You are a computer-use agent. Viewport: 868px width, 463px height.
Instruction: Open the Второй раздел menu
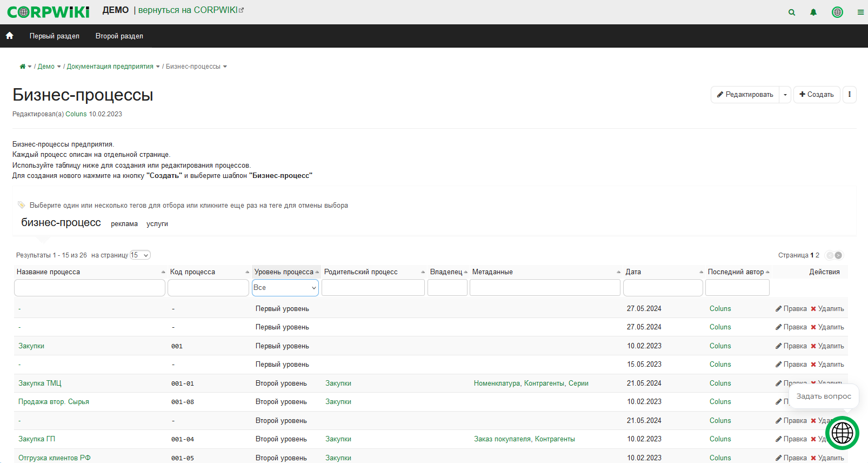tap(119, 36)
